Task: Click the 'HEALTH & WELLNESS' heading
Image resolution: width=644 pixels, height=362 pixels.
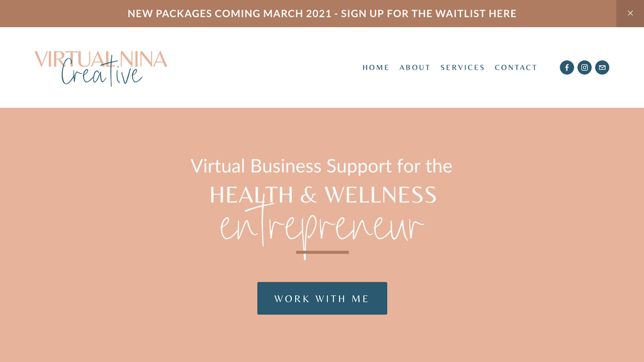Action: (x=323, y=195)
